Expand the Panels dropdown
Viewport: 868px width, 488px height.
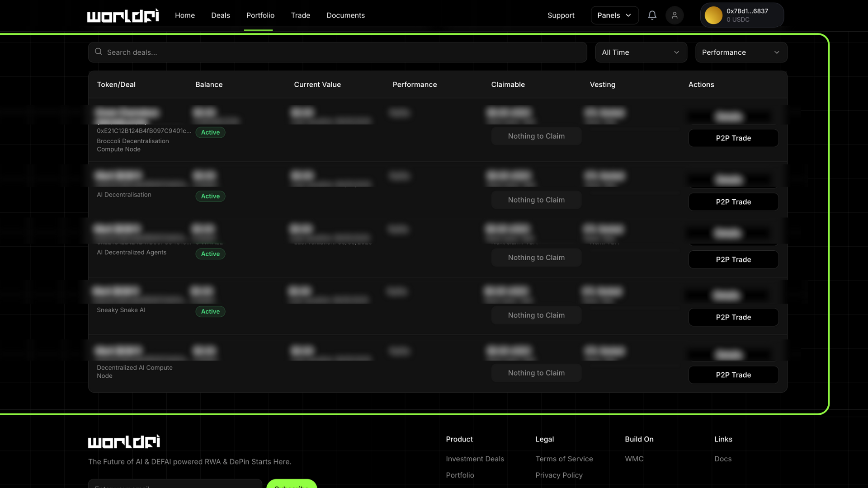pos(614,15)
